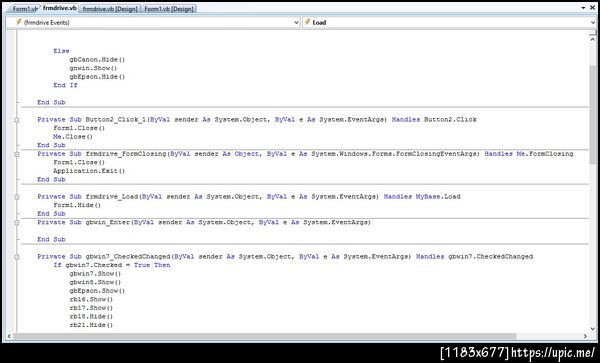600x363 pixels.
Task: Select the frmdrive.vb code tab
Action: pyautogui.click(x=59, y=8)
